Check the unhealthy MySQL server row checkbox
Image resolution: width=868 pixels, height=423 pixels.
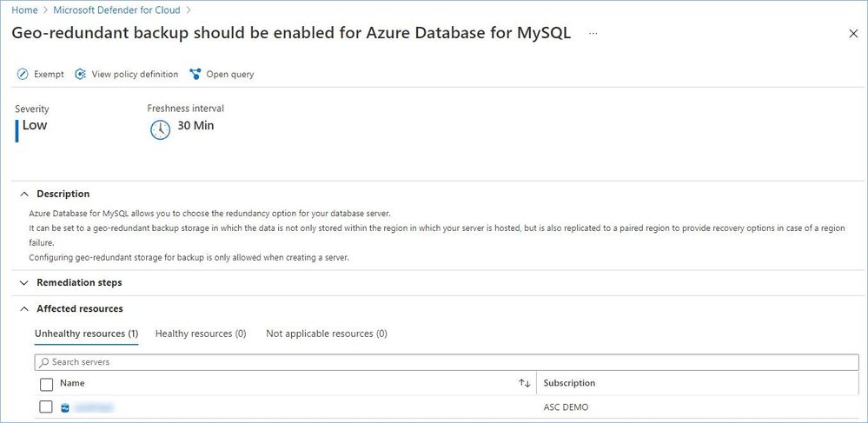[46, 407]
